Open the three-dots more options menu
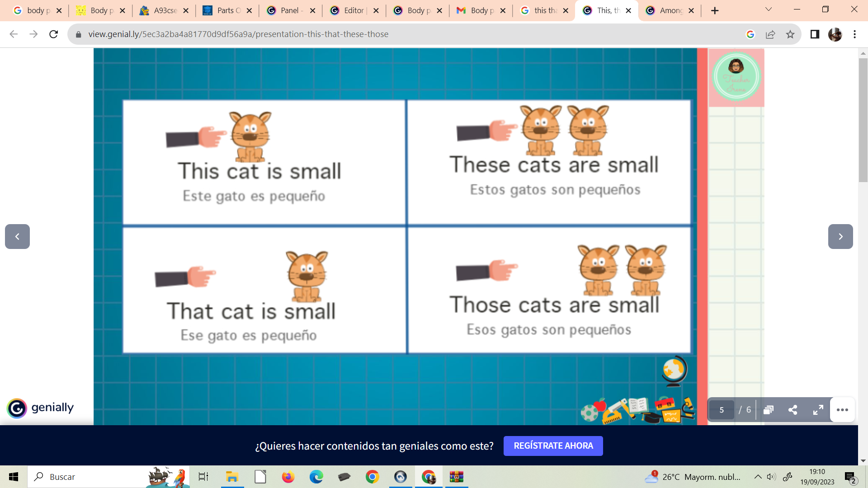The width and height of the screenshot is (868, 488). pyautogui.click(x=842, y=410)
